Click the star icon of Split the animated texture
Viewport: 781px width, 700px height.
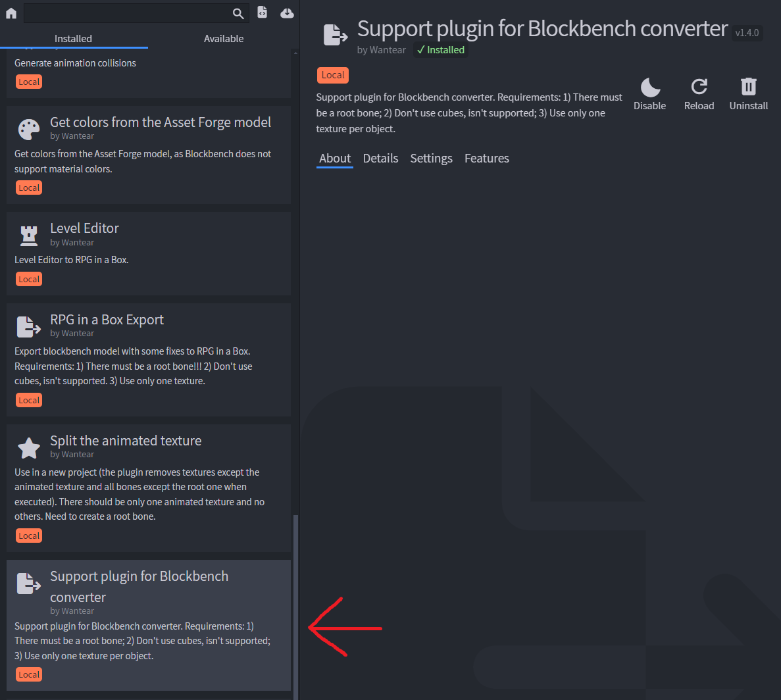(x=29, y=448)
